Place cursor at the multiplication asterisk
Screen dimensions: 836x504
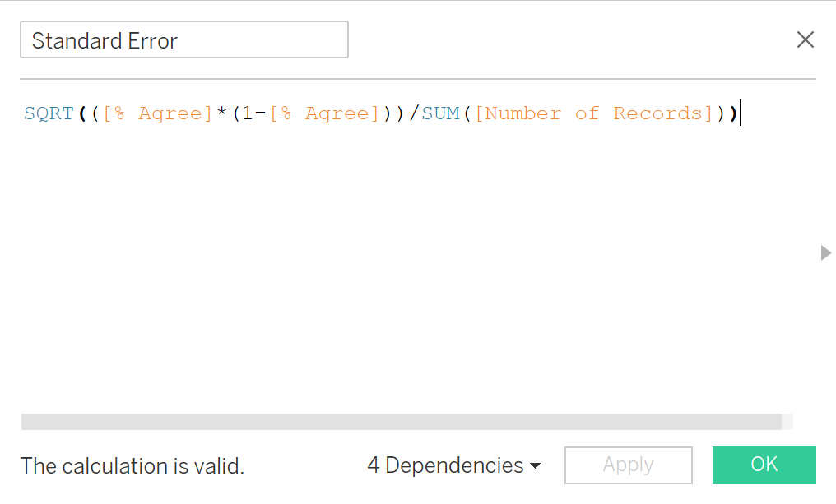click(x=221, y=113)
